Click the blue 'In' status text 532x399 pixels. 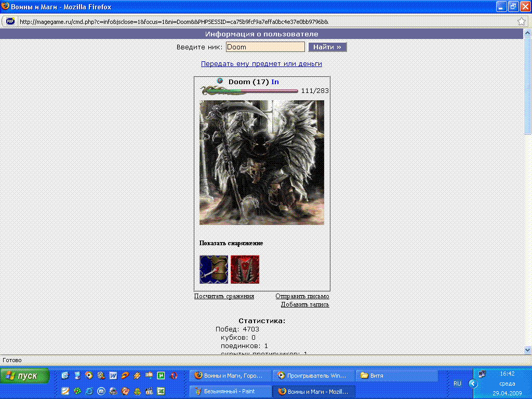275,82
